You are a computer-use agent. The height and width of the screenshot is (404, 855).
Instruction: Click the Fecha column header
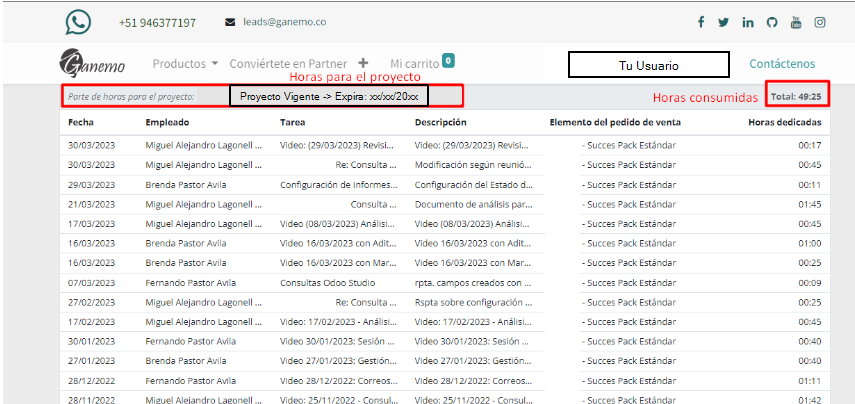point(80,122)
